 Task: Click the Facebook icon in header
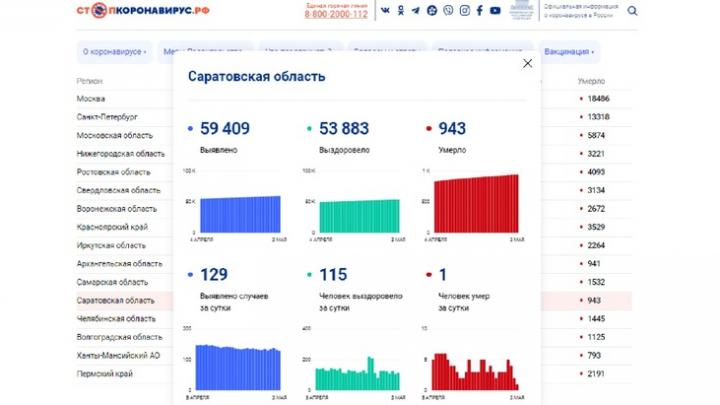click(x=480, y=11)
